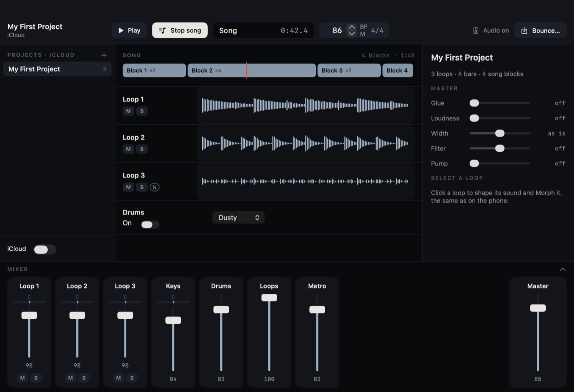Turn off the Drums switch
This screenshot has height=392, width=574.
(x=150, y=225)
